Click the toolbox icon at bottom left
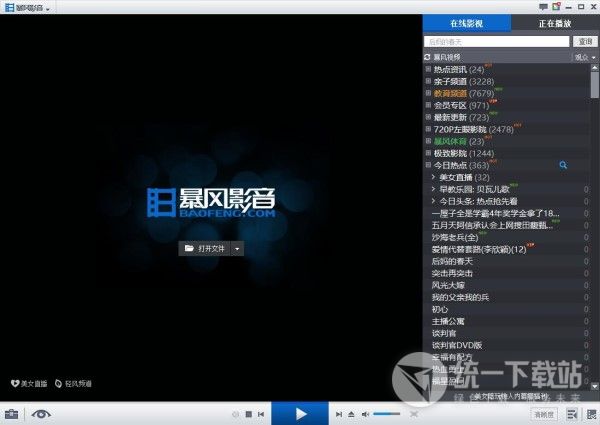 [x=12, y=414]
